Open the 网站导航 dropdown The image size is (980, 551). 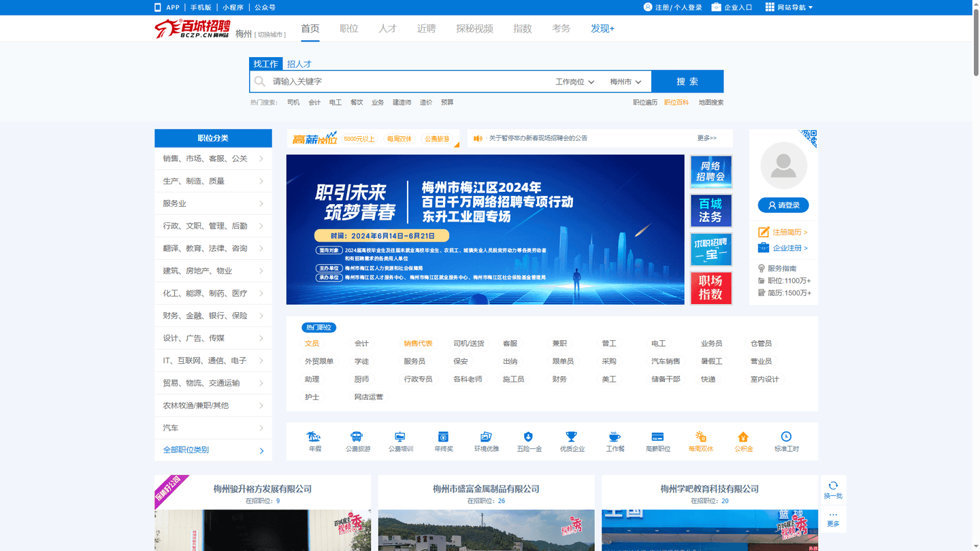789,7
